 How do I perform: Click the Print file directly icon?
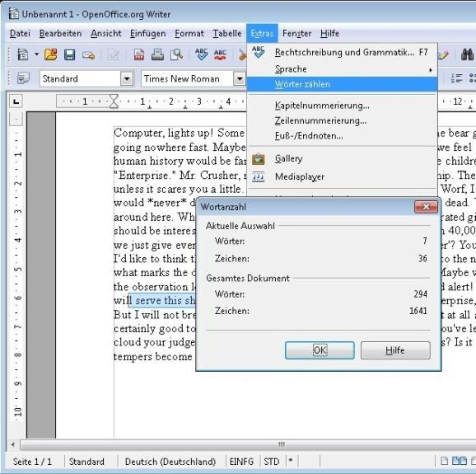coord(157,55)
